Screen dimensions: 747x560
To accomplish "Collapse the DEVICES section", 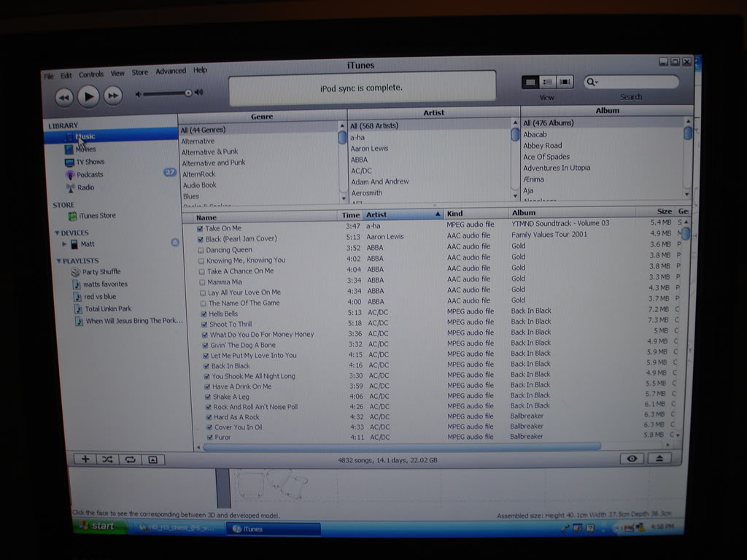I will [57, 233].
